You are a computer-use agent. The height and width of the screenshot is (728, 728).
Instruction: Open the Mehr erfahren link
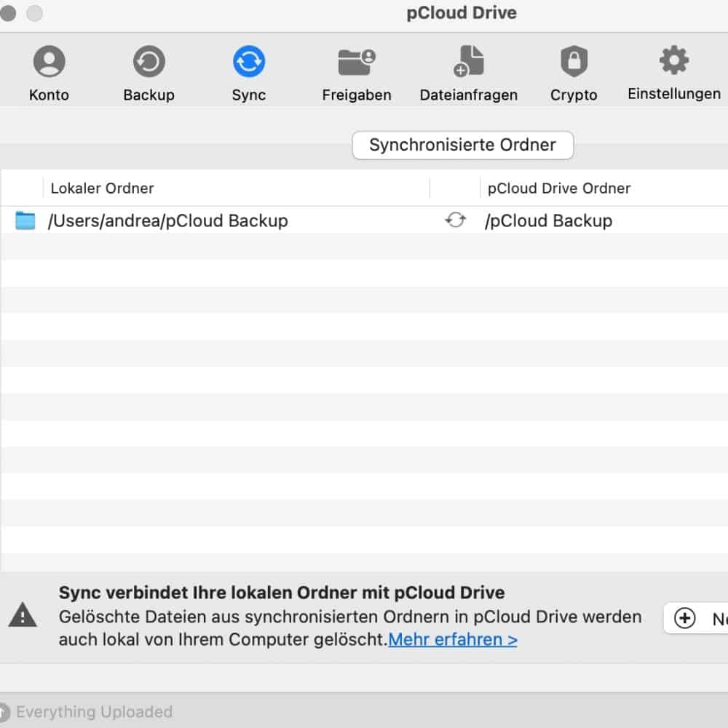(x=453, y=639)
